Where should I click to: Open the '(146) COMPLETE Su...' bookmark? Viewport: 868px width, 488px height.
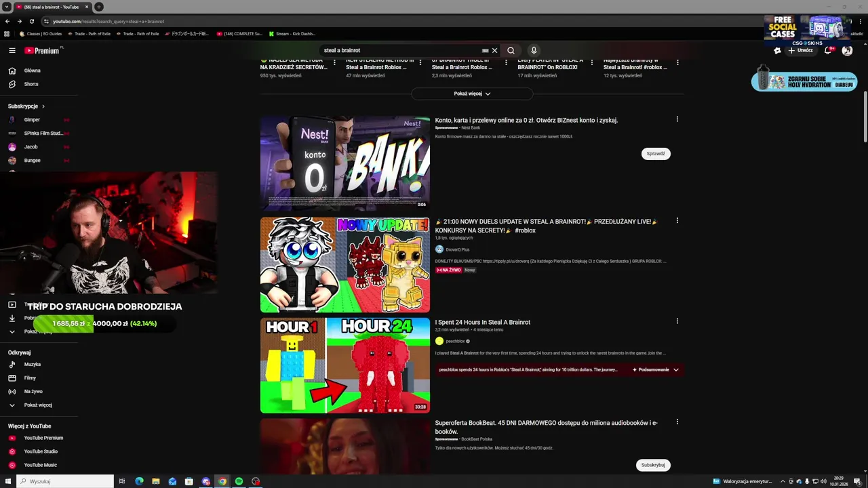pos(239,33)
